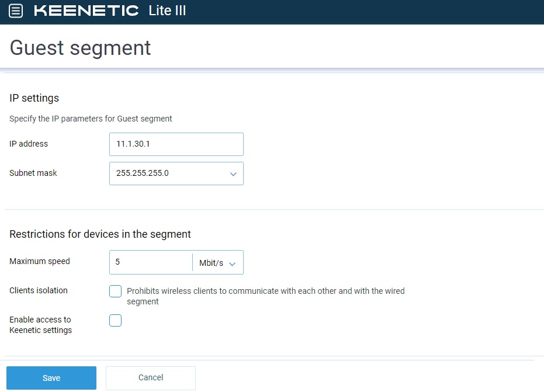Open the Subnet mask 255.255.255.0 dropdown
Image resolution: width=544 pixels, height=392 pixels.
(x=176, y=174)
